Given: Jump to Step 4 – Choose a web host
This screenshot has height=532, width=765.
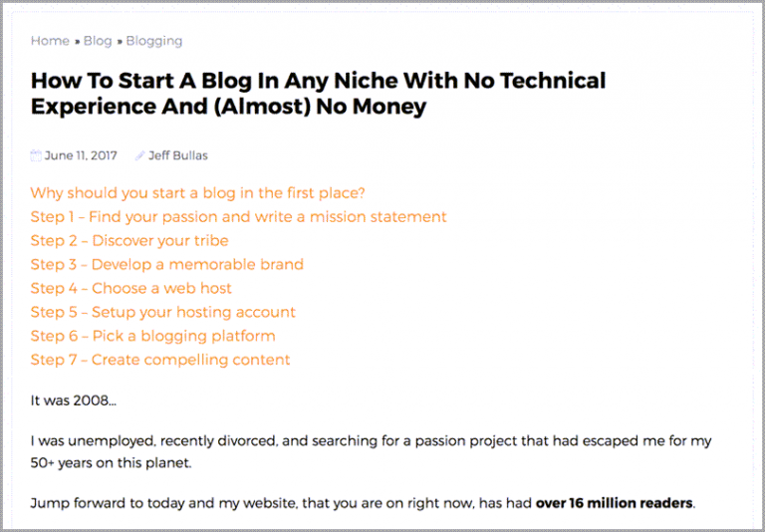Looking at the screenshot, I should pyautogui.click(x=130, y=288).
